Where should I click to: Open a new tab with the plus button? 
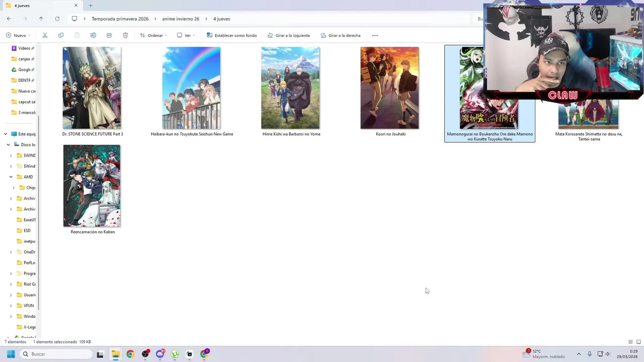pyautogui.click(x=91, y=6)
